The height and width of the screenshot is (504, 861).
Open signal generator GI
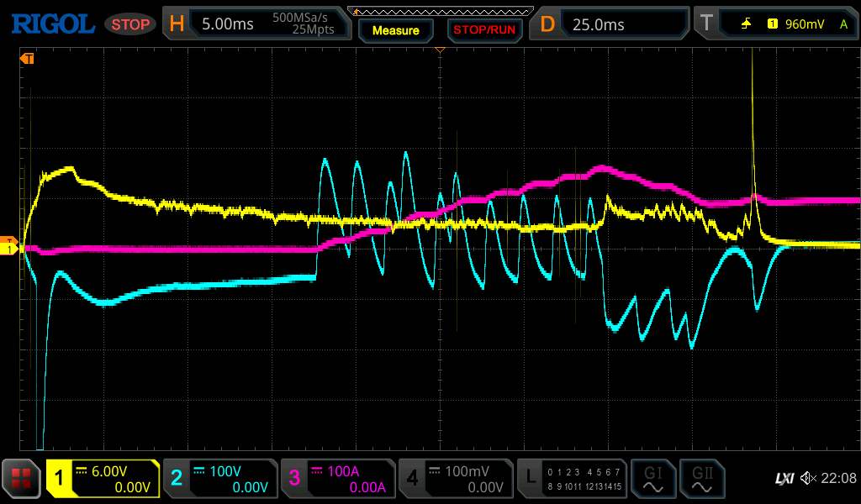point(652,479)
